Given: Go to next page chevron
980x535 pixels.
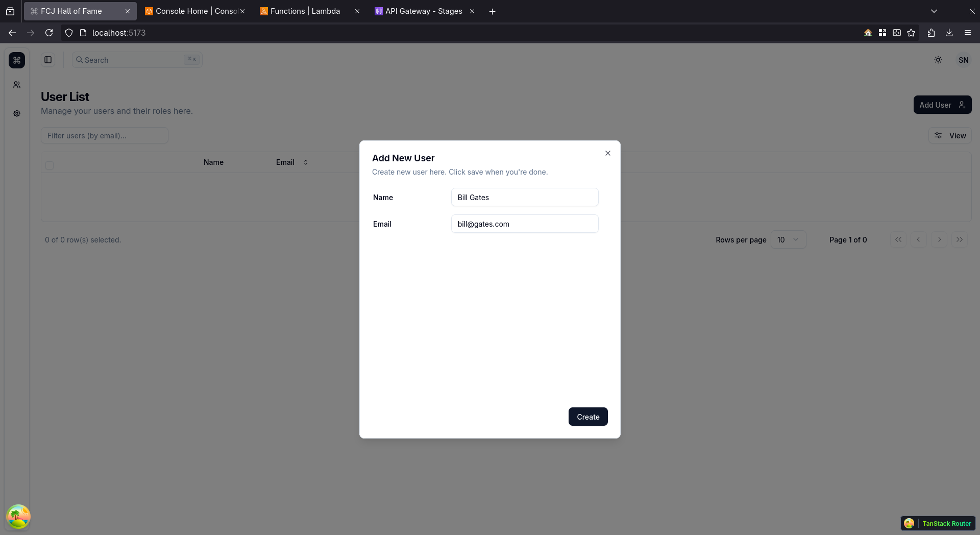Looking at the screenshot, I should (x=939, y=239).
